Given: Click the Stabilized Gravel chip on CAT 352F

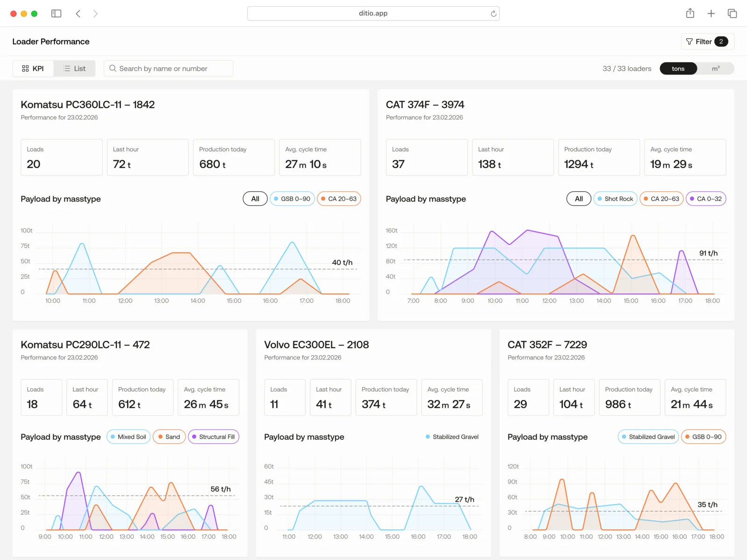Looking at the screenshot, I should [648, 436].
